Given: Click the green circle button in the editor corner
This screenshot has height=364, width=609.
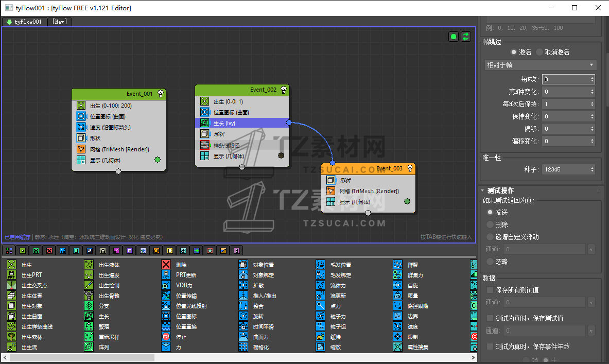Looking at the screenshot, I should click(x=453, y=37).
